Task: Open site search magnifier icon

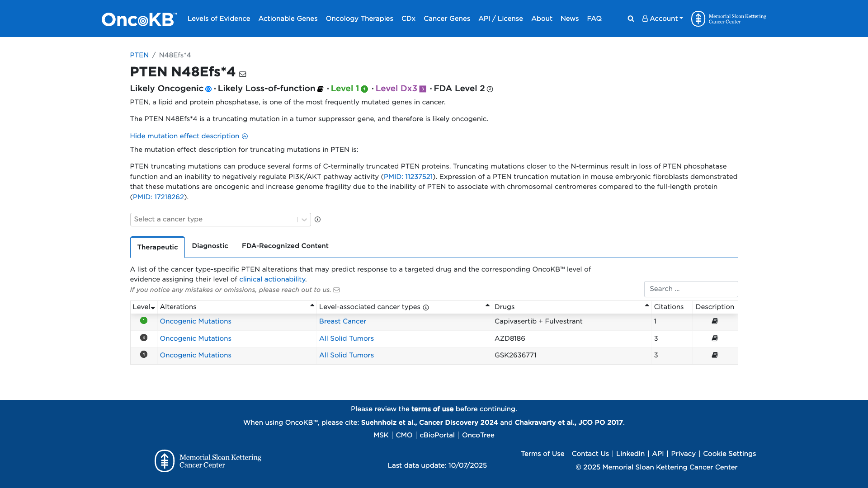Action: tap(630, 19)
